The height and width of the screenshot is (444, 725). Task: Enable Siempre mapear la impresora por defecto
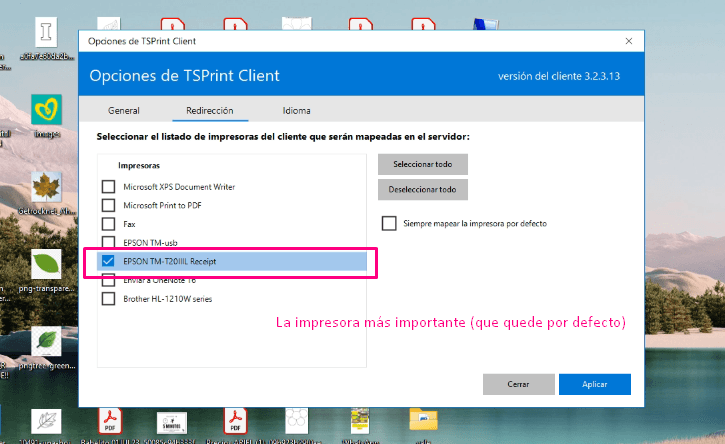point(389,224)
